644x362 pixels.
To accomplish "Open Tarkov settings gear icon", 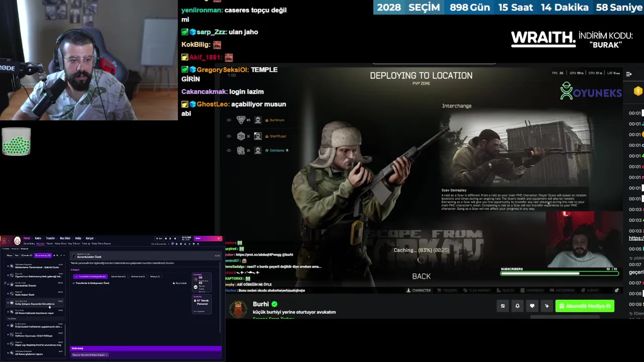I will pyautogui.click(x=617, y=290).
